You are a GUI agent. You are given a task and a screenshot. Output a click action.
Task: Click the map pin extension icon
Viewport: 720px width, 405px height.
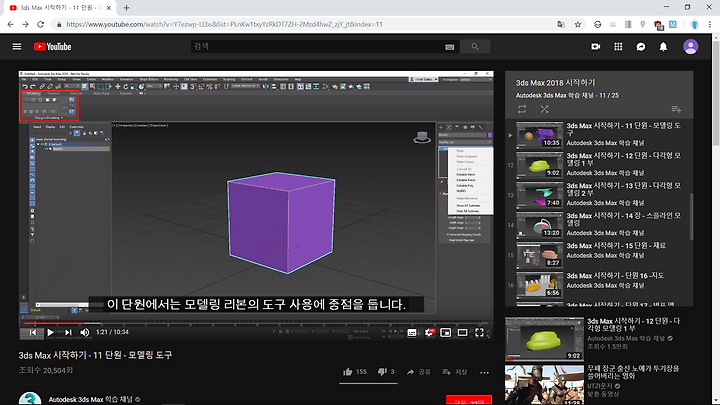coord(642,24)
